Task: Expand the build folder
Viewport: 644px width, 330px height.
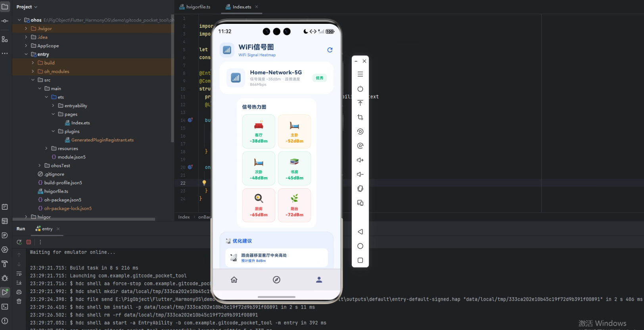Action: pos(33,63)
